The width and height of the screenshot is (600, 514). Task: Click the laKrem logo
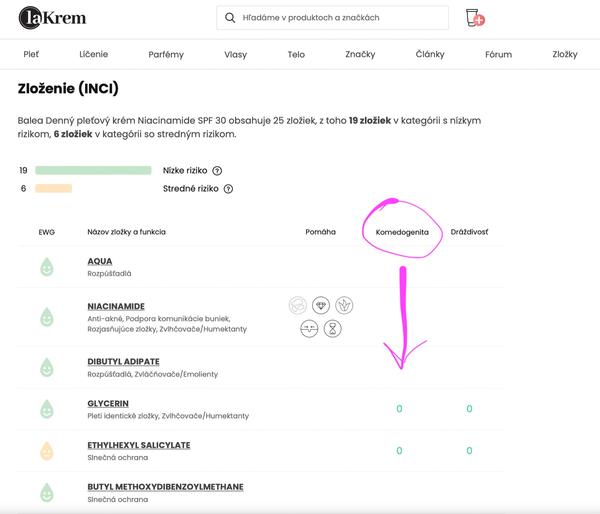point(48,19)
